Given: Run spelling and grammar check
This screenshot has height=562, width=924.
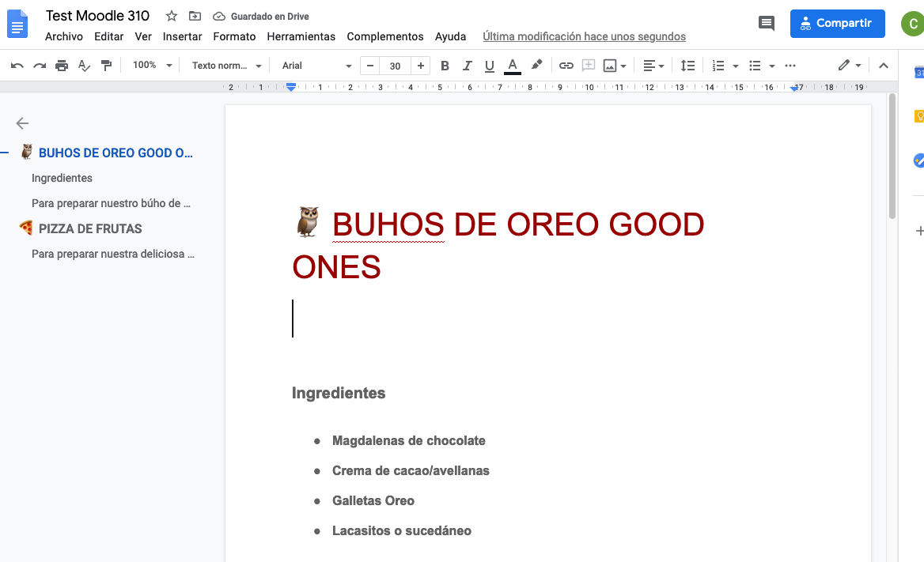Looking at the screenshot, I should point(85,66).
